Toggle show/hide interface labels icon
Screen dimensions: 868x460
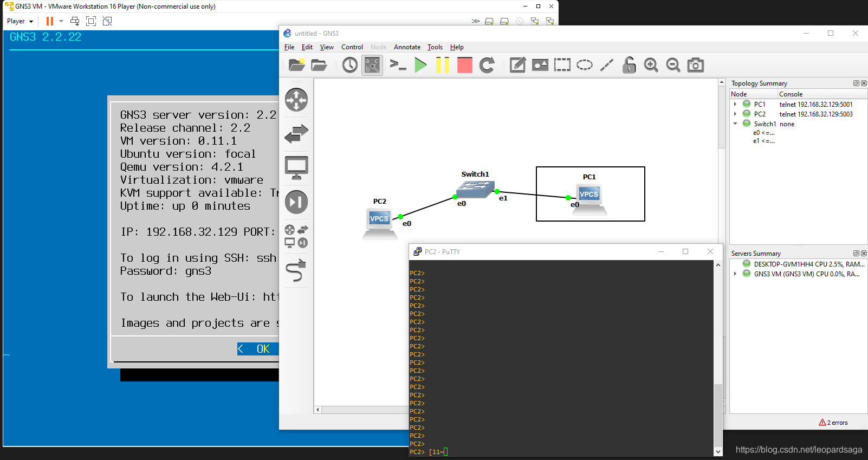(x=372, y=65)
